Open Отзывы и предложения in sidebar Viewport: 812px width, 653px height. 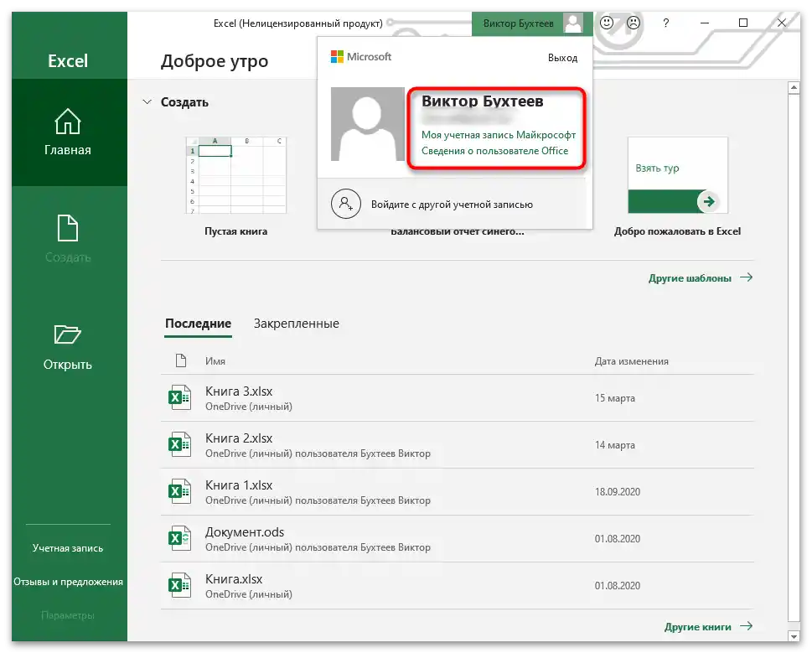[68, 582]
